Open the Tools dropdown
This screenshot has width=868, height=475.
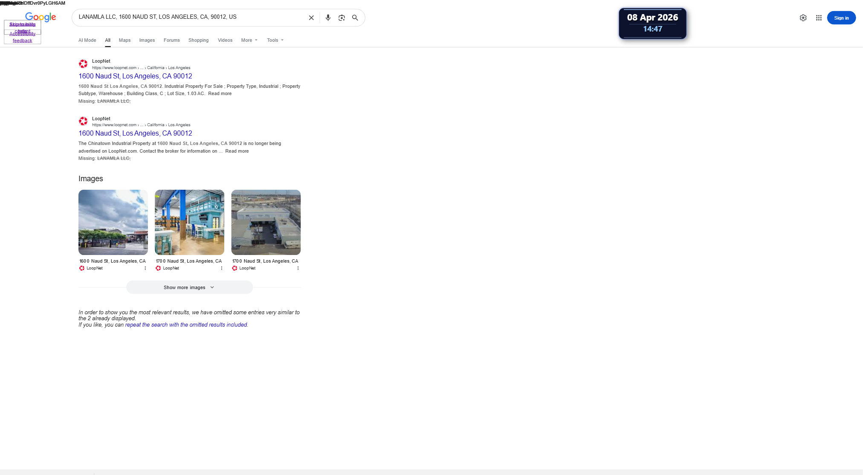click(275, 40)
